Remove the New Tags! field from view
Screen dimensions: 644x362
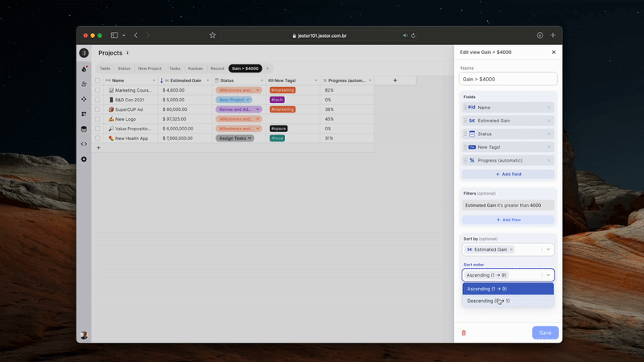[549, 147]
